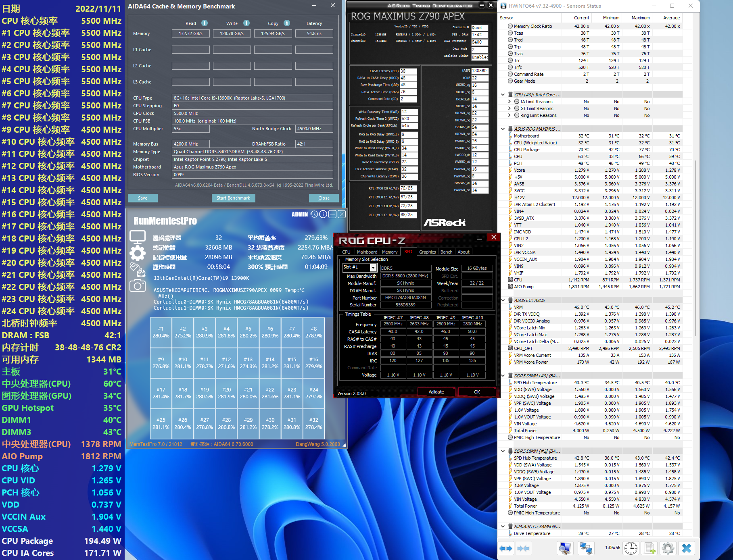Click AIDA64 Memory Latency 54.8 ns field

[x=314, y=33]
